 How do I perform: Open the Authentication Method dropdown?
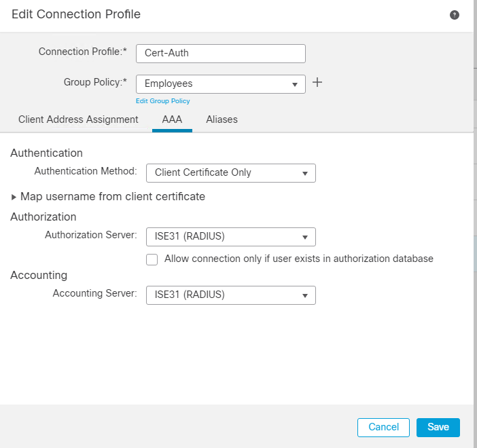(231, 172)
